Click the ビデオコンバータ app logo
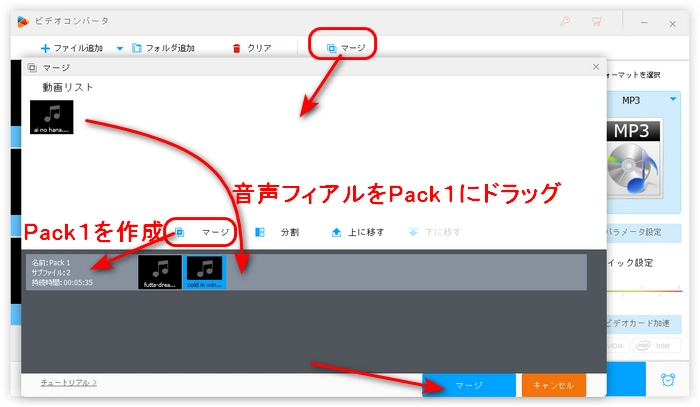700x407 pixels. [x=22, y=21]
